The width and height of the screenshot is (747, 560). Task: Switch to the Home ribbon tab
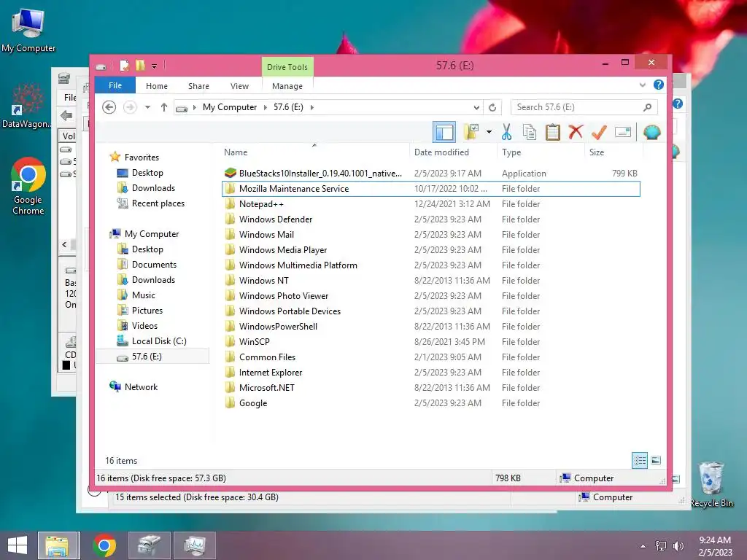coord(157,86)
